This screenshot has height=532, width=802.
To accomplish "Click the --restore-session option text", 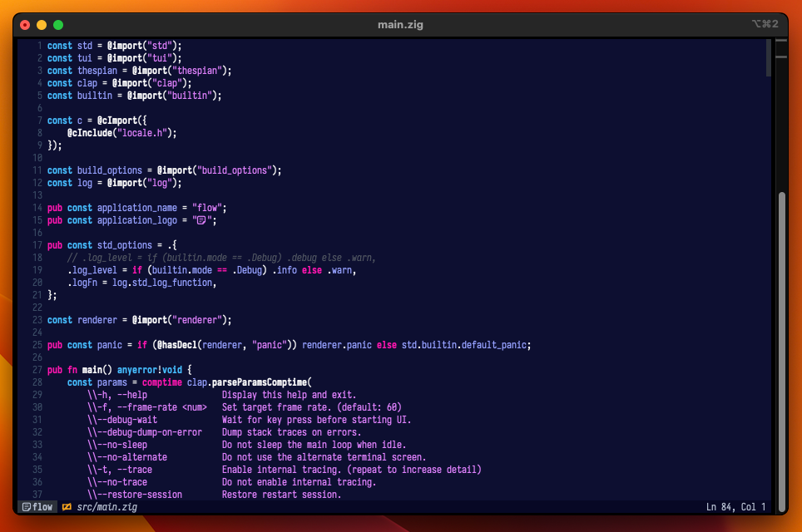I will [134, 495].
